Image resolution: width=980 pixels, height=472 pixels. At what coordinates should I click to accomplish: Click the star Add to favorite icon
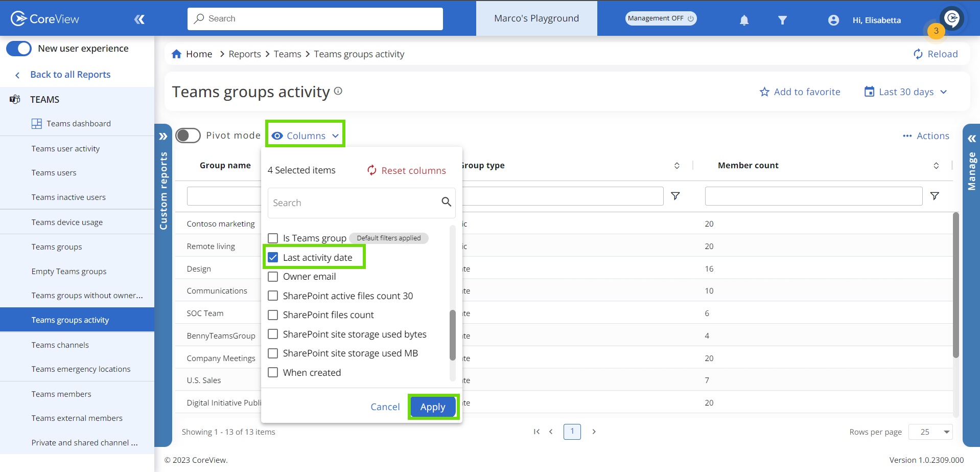click(764, 92)
